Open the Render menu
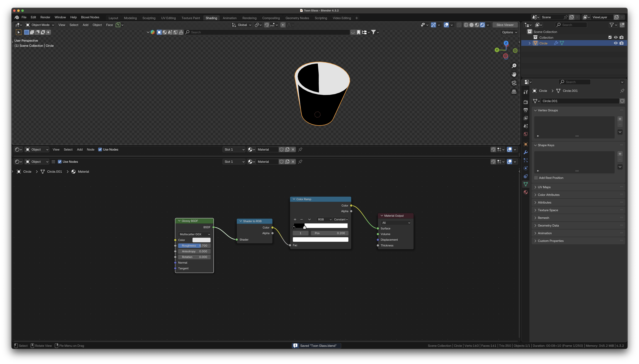Image resolution: width=639 pixels, height=364 pixels. point(45,17)
